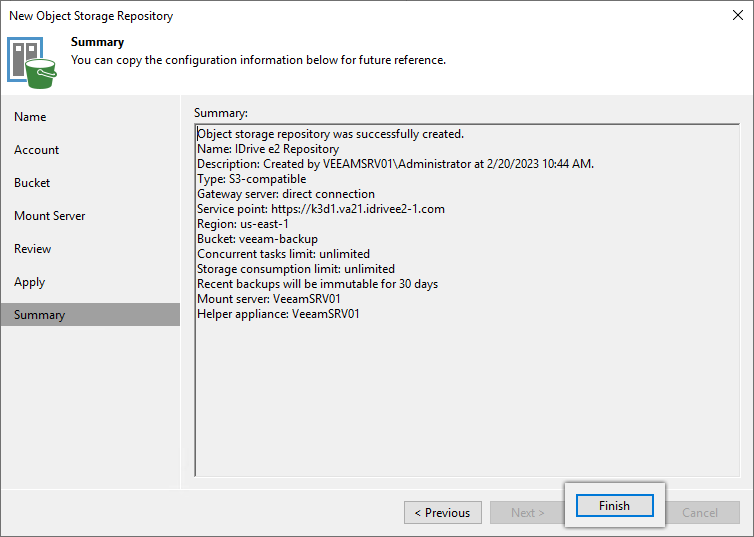Click the Finish button
The image size is (754, 537).
tap(615, 506)
